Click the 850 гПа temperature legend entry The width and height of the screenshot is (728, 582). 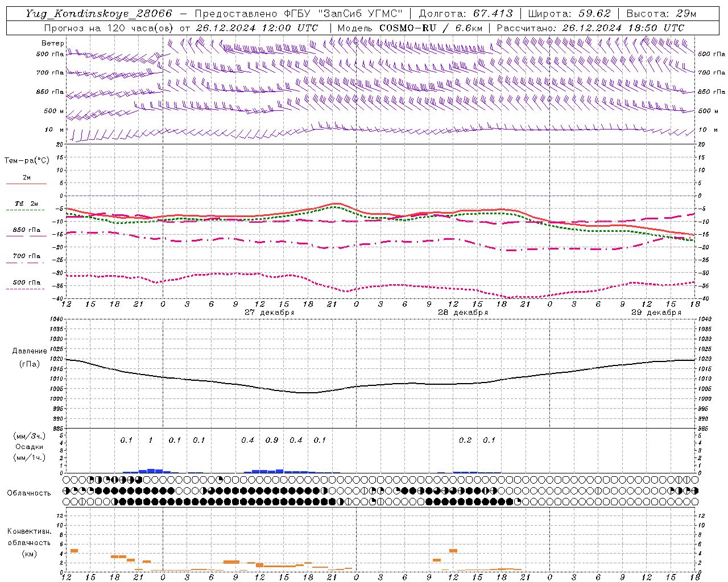(26, 230)
